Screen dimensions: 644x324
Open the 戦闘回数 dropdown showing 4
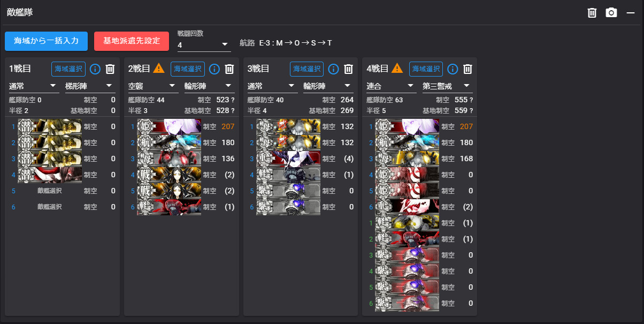click(x=204, y=44)
